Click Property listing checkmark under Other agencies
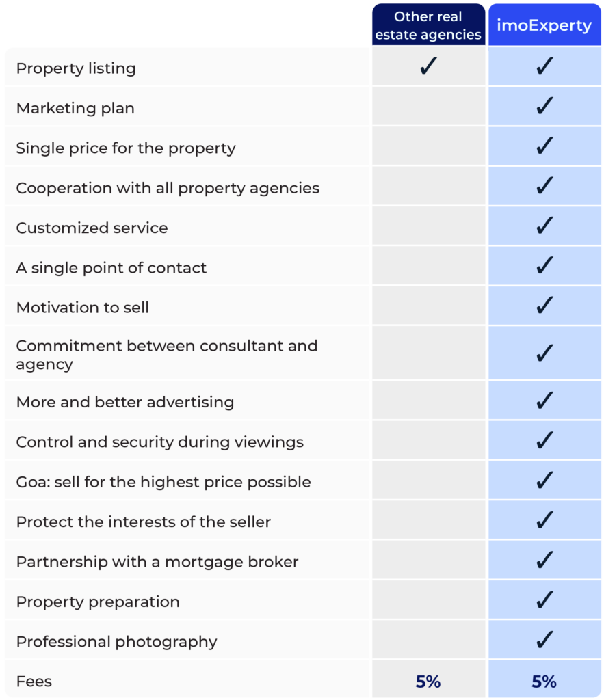The height and width of the screenshot is (700, 604). click(428, 66)
